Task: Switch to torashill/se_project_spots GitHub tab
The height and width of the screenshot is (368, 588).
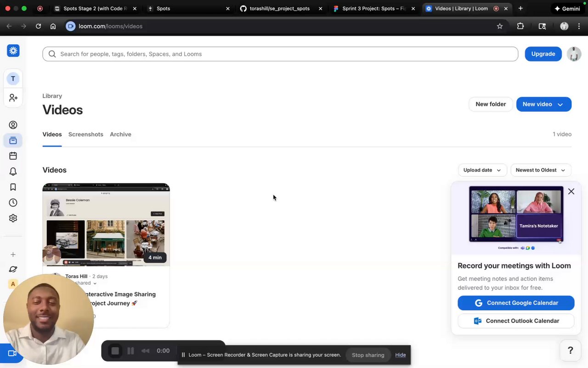Action: coord(281,8)
